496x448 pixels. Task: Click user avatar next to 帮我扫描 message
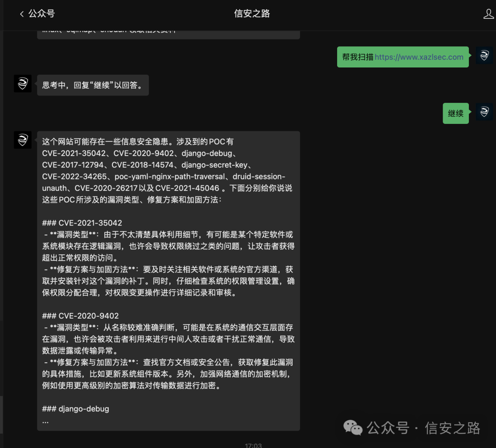[485, 56]
